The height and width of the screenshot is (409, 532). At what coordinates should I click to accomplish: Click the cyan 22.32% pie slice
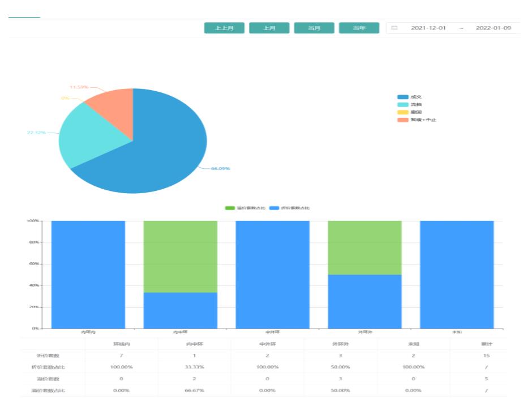coord(85,136)
